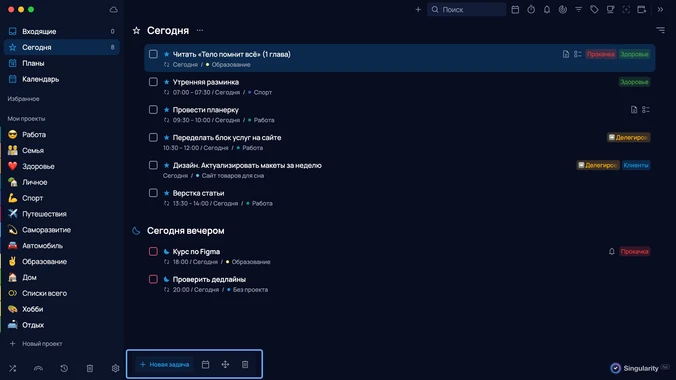
Task: Open note icon on the Читать task row
Action: click(x=566, y=54)
